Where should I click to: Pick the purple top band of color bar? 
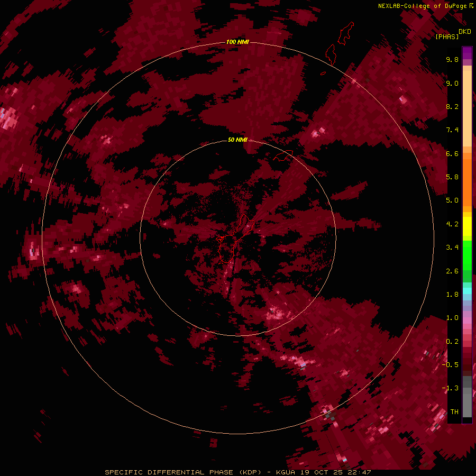[467, 53]
